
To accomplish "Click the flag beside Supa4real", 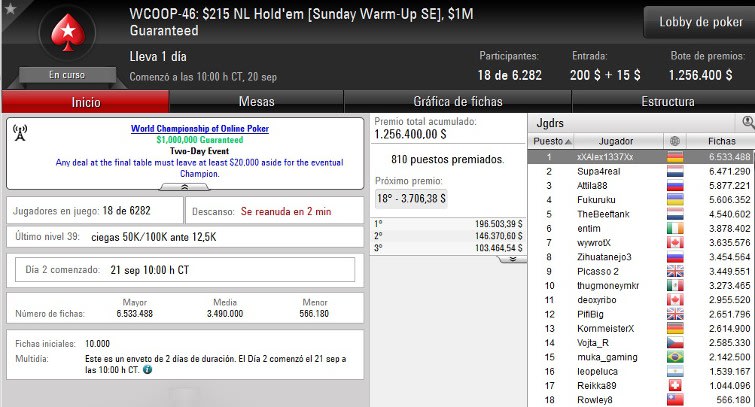I will coord(675,171).
